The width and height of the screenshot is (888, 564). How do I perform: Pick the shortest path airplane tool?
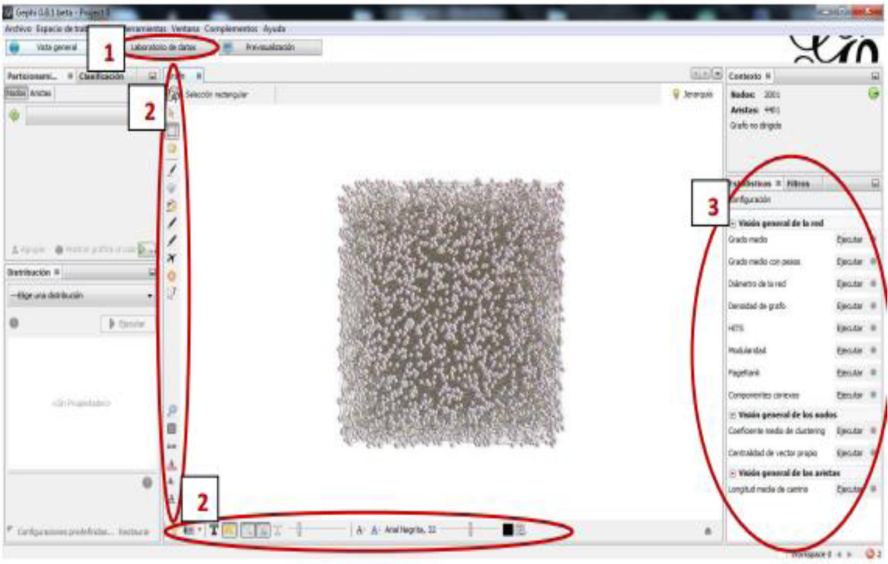click(x=173, y=259)
